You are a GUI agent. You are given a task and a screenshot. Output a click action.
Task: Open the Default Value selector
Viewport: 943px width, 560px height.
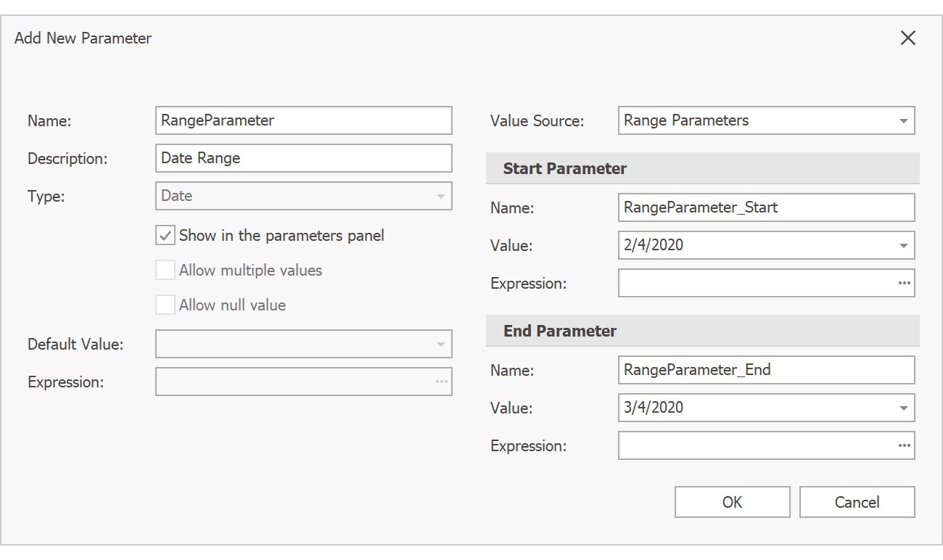pyautogui.click(x=303, y=344)
